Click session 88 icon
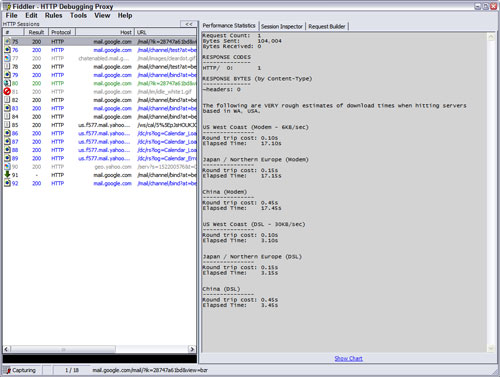The width and height of the screenshot is (500, 377). [7, 150]
